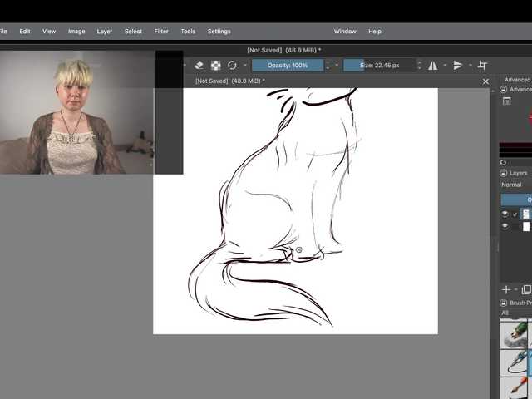Viewport: 532px width, 399px height.
Task: Add a new layer with plus icon
Action: pos(506,290)
